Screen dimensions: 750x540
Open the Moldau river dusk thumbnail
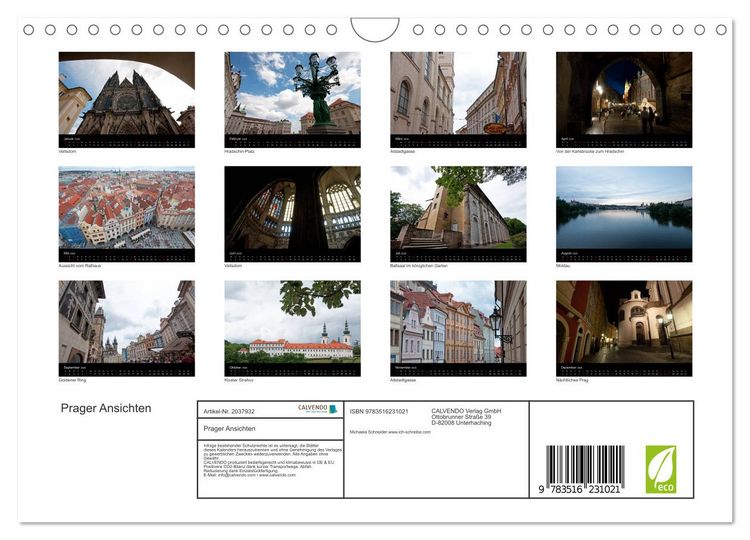pos(624,214)
